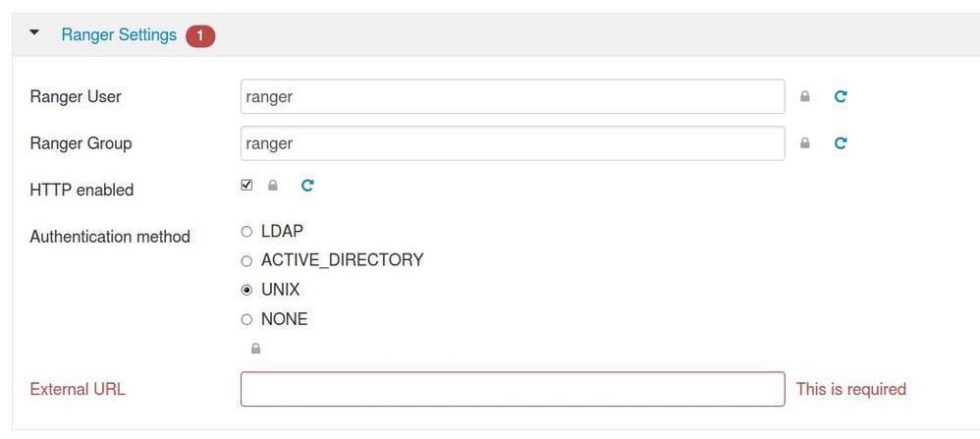The width and height of the screenshot is (980, 439).
Task: Click into the Ranger Group input
Action: (x=512, y=143)
